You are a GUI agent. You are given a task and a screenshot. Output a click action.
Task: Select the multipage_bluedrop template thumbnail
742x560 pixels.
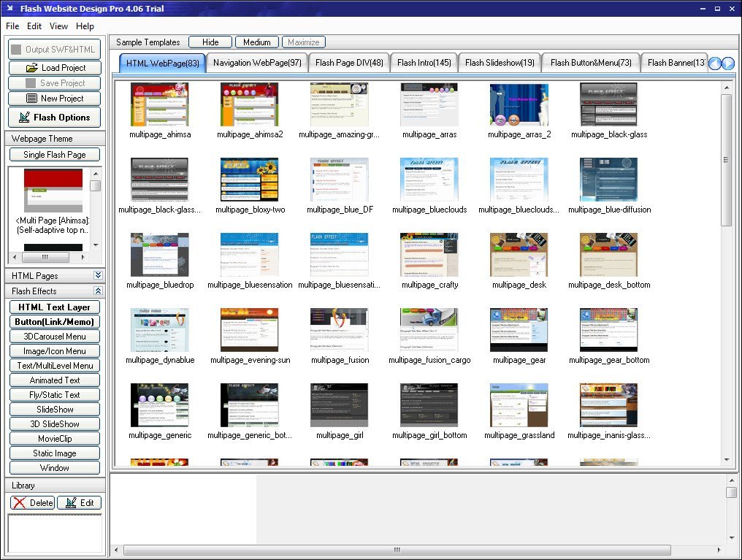(x=160, y=255)
